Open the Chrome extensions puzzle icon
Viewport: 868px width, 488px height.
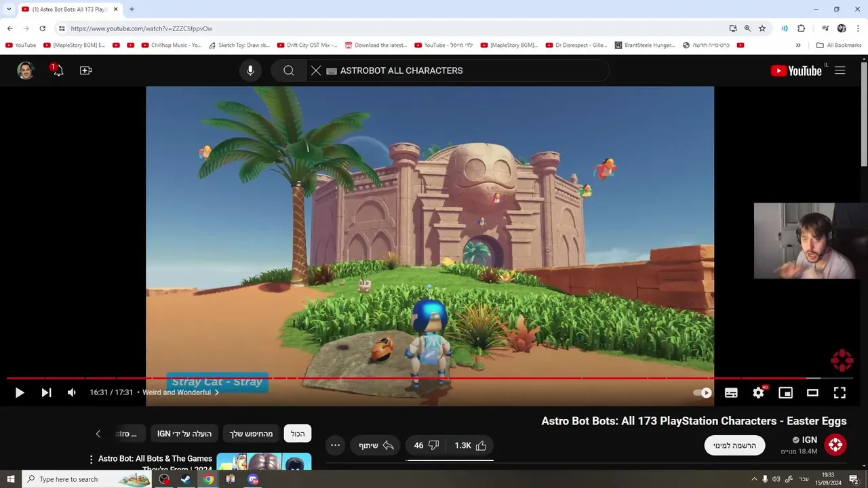(802, 28)
